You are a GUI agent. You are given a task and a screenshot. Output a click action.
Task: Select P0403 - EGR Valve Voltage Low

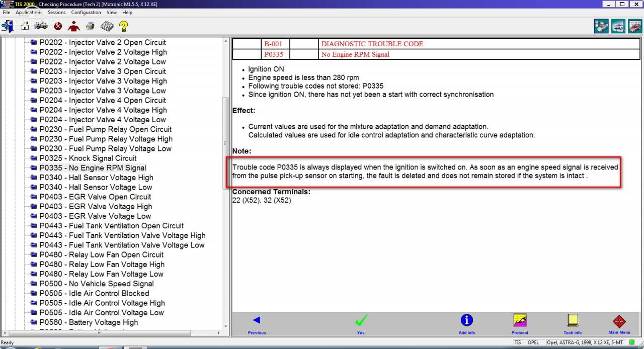[x=95, y=216]
